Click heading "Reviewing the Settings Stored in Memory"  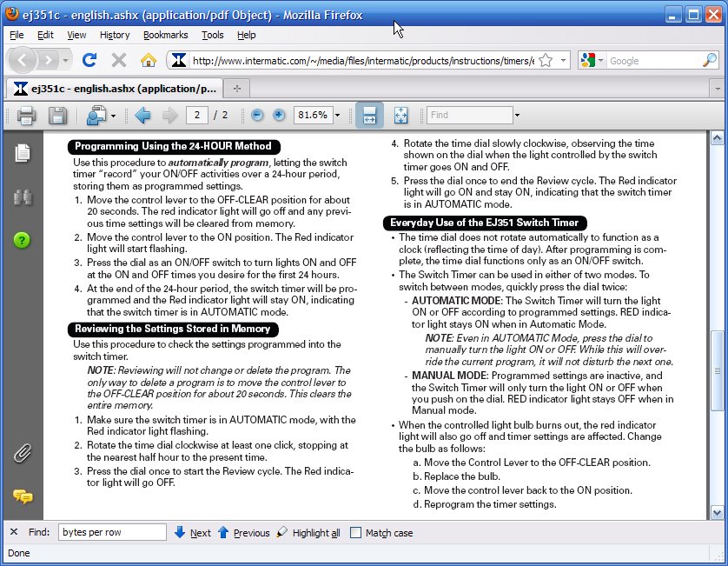pyautogui.click(x=172, y=329)
